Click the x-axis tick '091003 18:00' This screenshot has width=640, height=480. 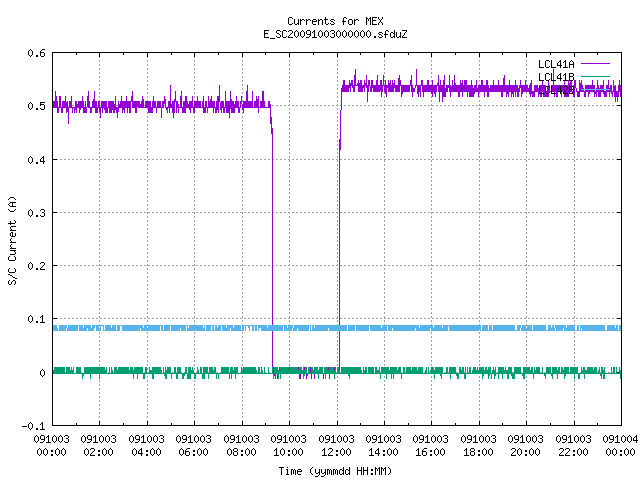(479, 445)
